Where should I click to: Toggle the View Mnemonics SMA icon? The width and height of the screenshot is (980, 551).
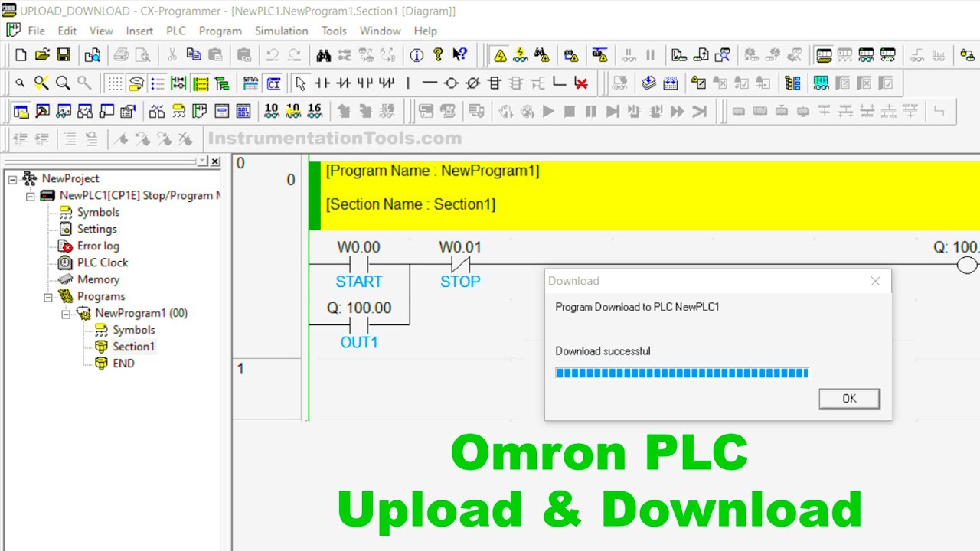pos(250,83)
